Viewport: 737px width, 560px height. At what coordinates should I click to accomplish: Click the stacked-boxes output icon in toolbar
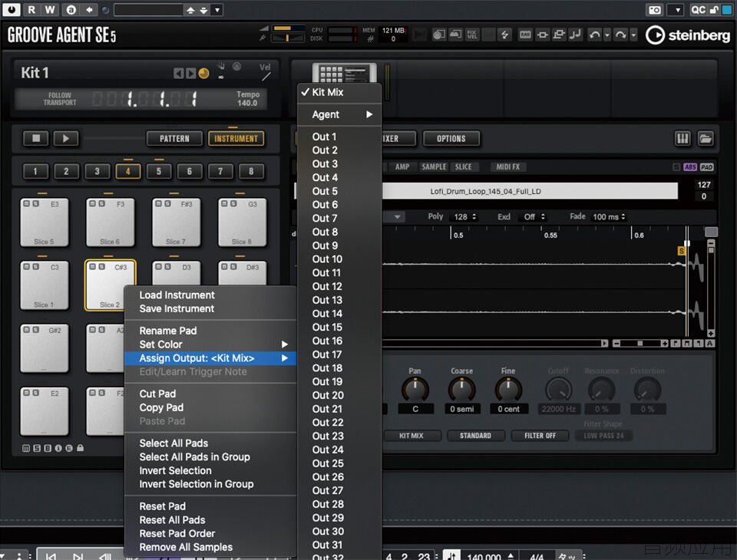tap(558, 35)
